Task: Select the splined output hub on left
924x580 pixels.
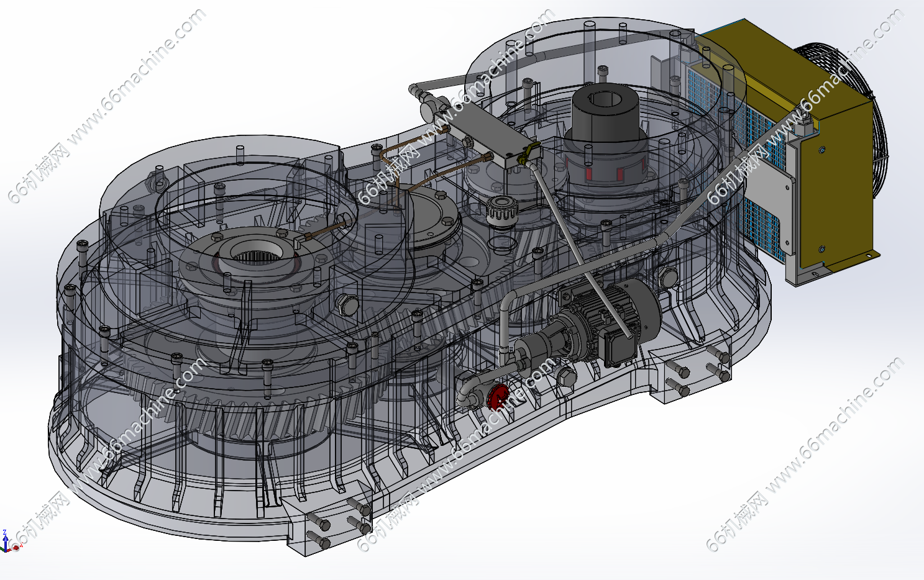Action: coord(255,255)
